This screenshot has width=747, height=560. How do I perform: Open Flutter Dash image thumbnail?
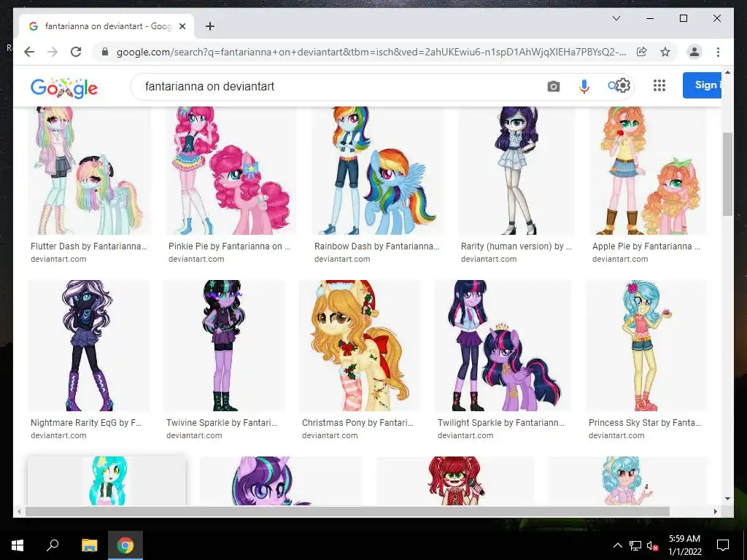tap(88, 171)
